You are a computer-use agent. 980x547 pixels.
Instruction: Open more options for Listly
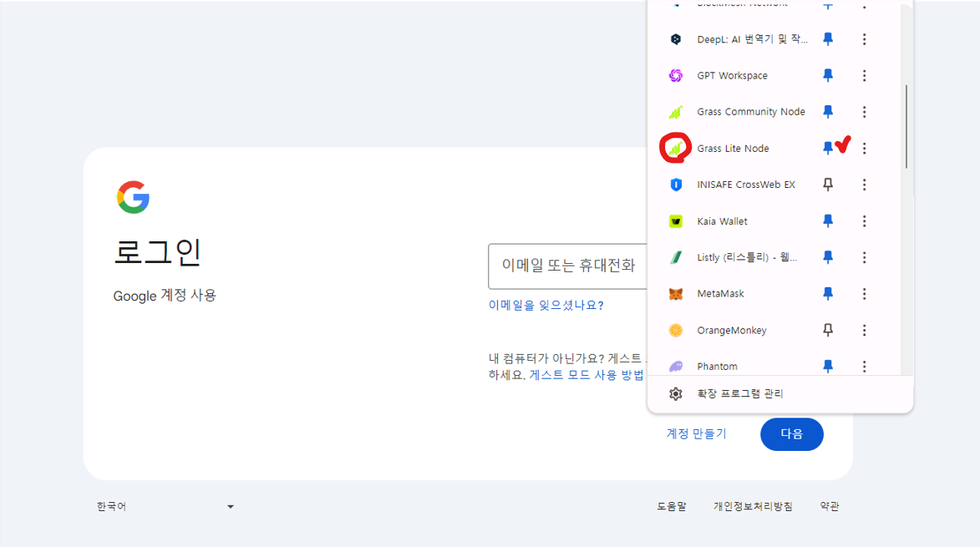point(865,257)
